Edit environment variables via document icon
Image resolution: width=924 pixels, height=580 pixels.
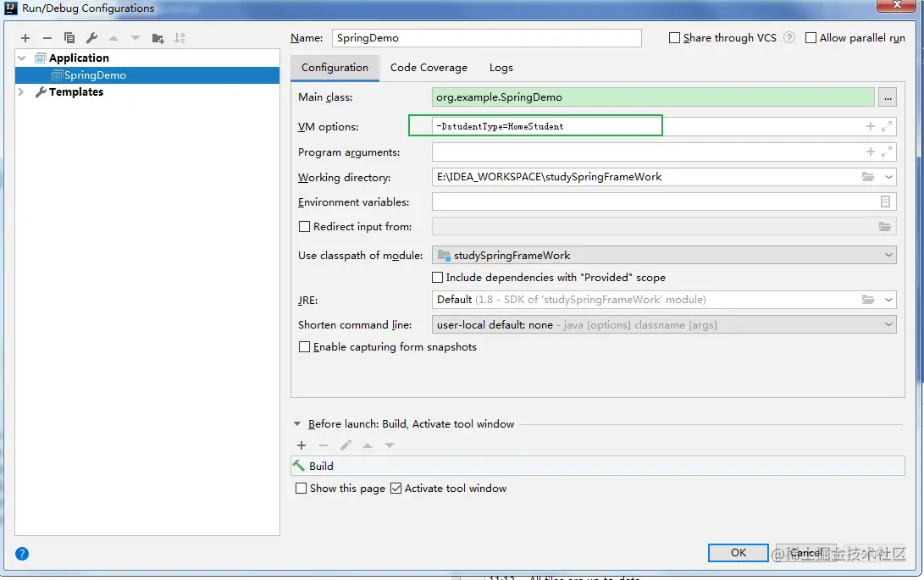[885, 202]
